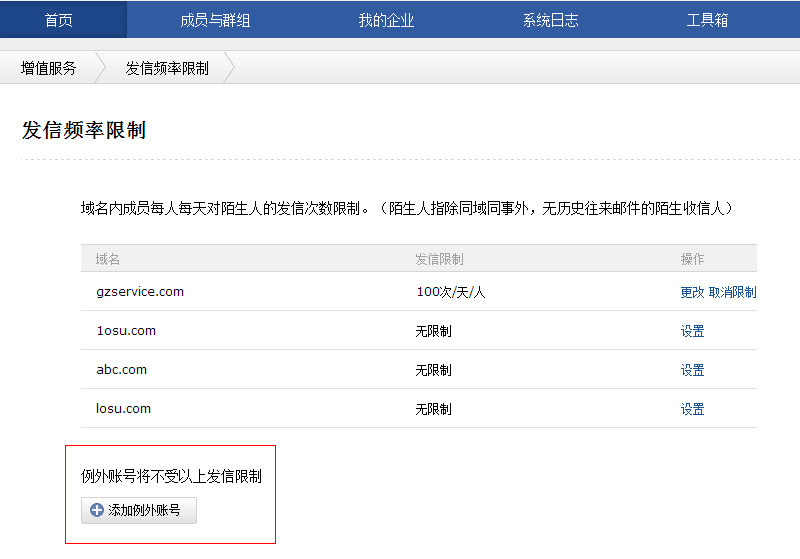Screen dimensions: 800x559
Task: Open 设置 for the 1osu.com domain
Action: [x=692, y=331]
